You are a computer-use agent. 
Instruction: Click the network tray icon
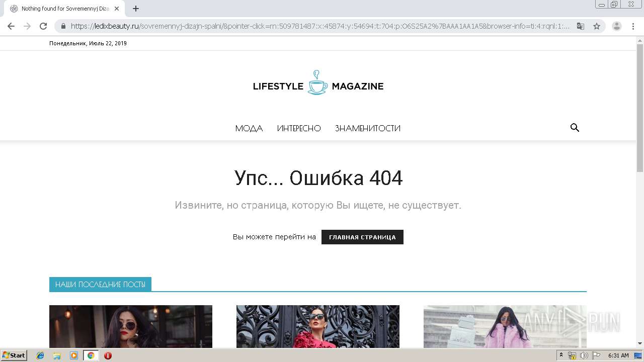tap(572, 355)
